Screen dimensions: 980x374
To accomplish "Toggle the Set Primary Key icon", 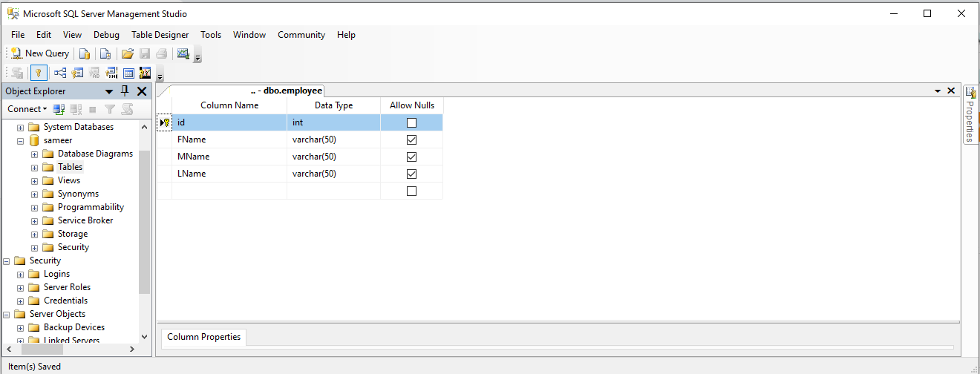I will coord(39,73).
